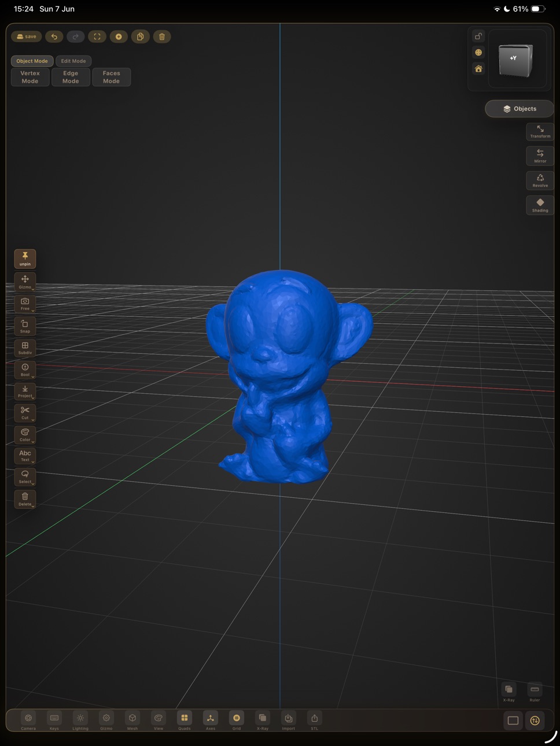Open the Objects panel

(x=519, y=109)
